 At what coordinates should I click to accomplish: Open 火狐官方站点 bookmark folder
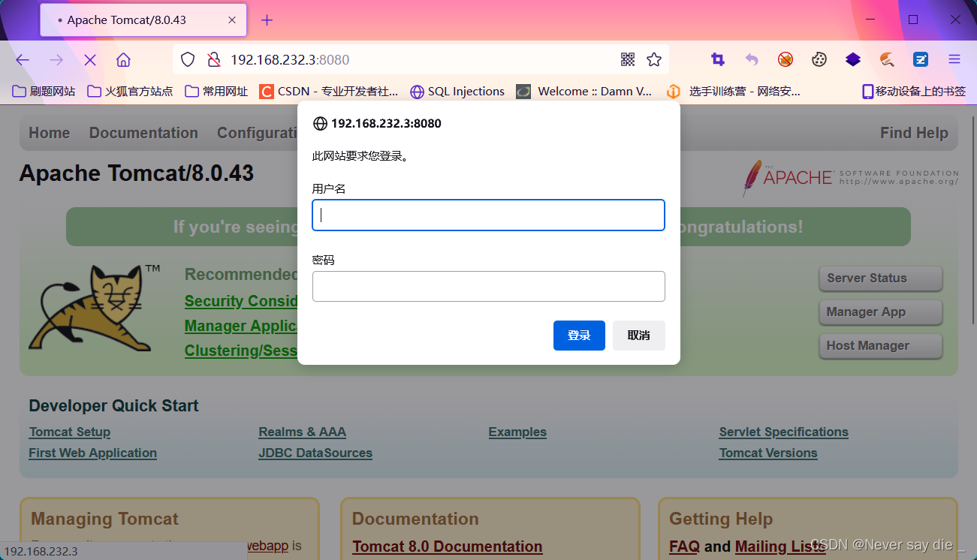(x=130, y=92)
